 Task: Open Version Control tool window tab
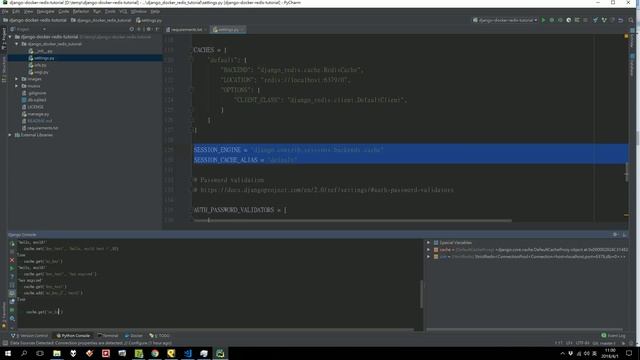pyautogui.click(x=29, y=336)
